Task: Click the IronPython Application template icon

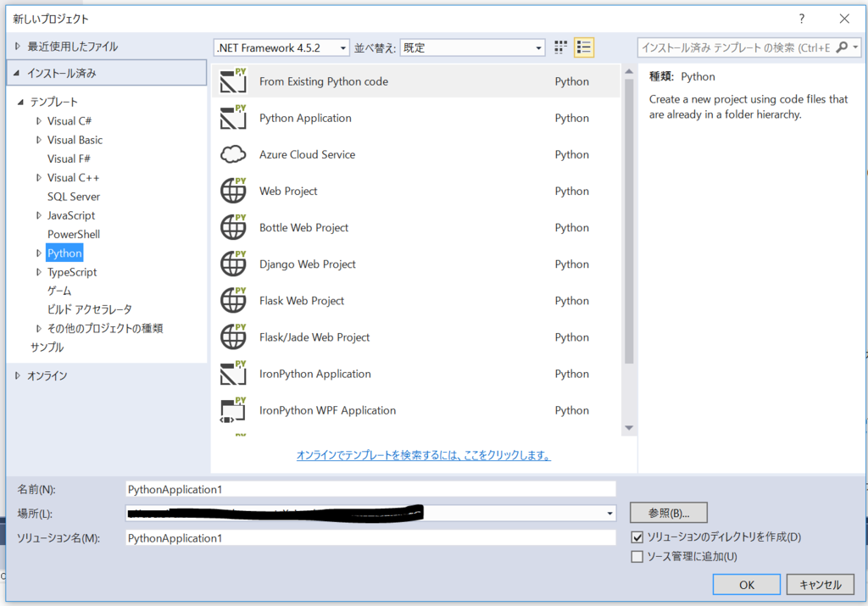Action: 233,373
